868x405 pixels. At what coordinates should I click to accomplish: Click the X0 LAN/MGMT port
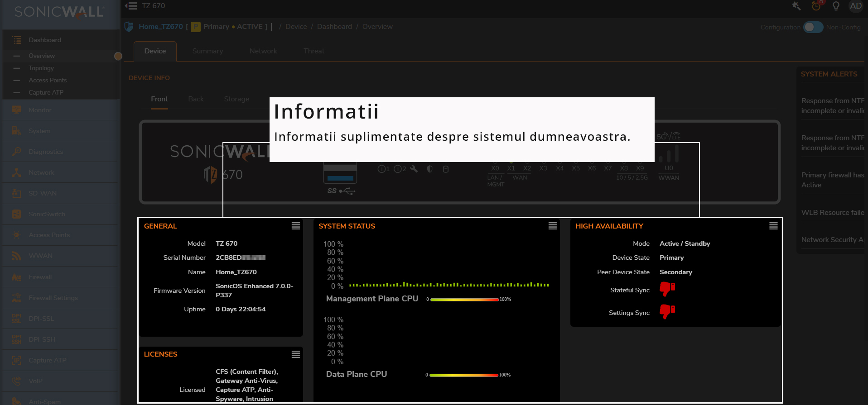click(x=495, y=168)
